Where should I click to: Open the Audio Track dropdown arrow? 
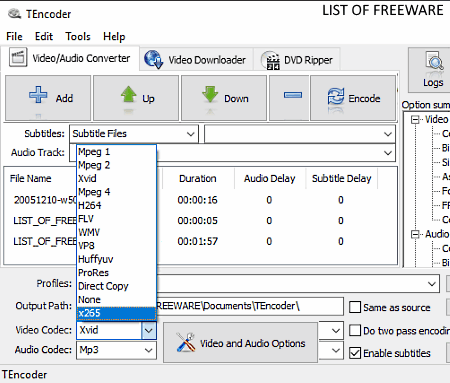(x=388, y=153)
